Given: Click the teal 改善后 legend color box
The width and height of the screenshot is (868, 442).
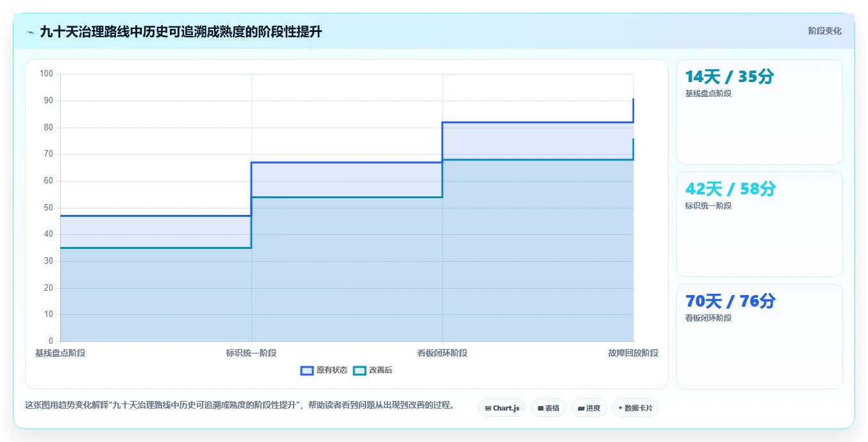Looking at the screenshot, I should (x=360, y=370).
